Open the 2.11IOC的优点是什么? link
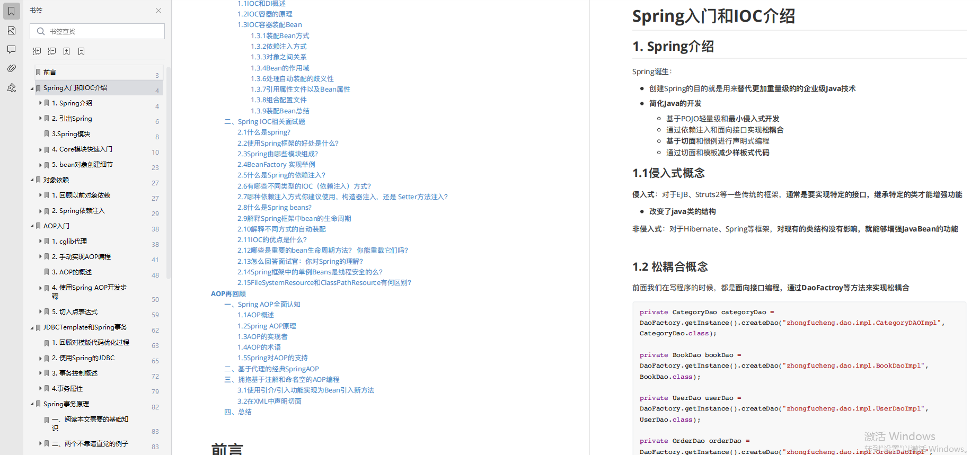The width and height of the screenshot is (980, 455). point(272,240)
